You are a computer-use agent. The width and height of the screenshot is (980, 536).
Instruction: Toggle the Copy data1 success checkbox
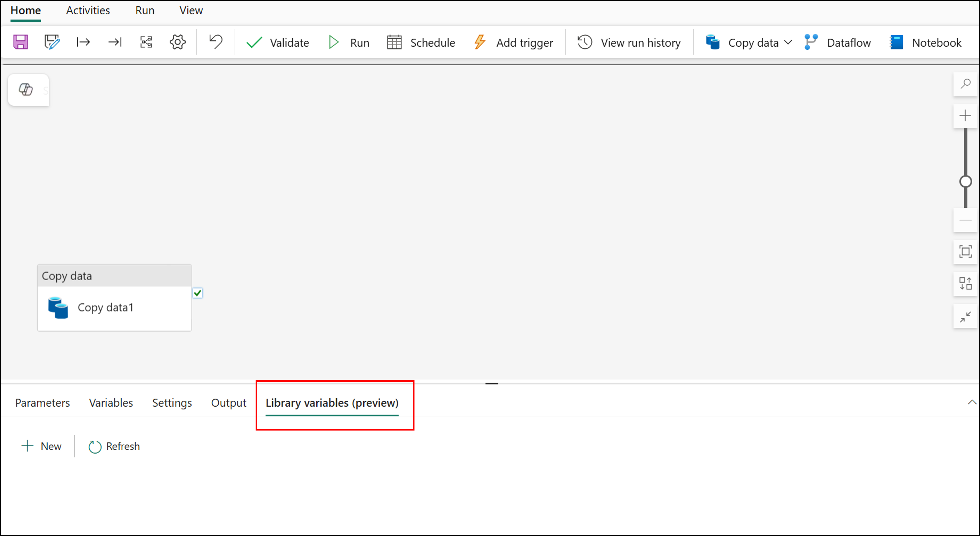197,293
